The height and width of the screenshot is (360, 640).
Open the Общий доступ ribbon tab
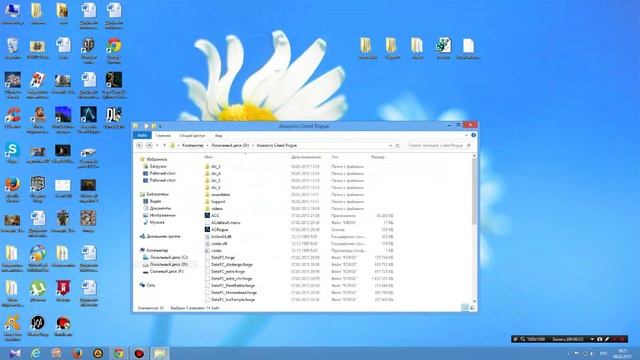coord(192,135)
